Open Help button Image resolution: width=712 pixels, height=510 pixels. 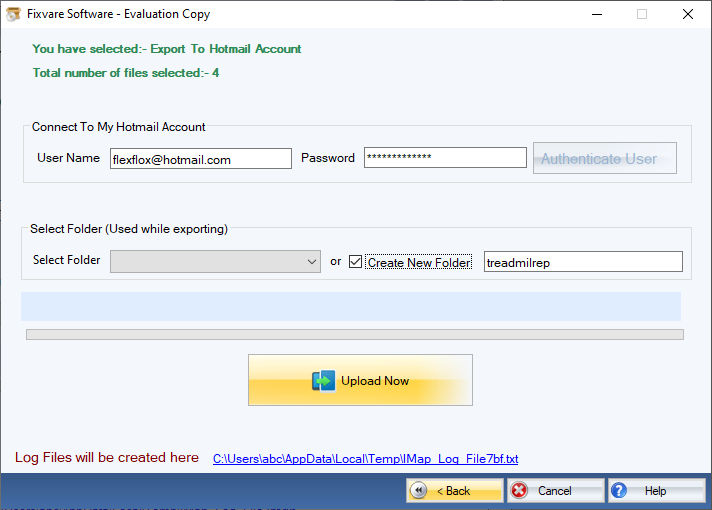pyautogui.click(x=657, y=490)
